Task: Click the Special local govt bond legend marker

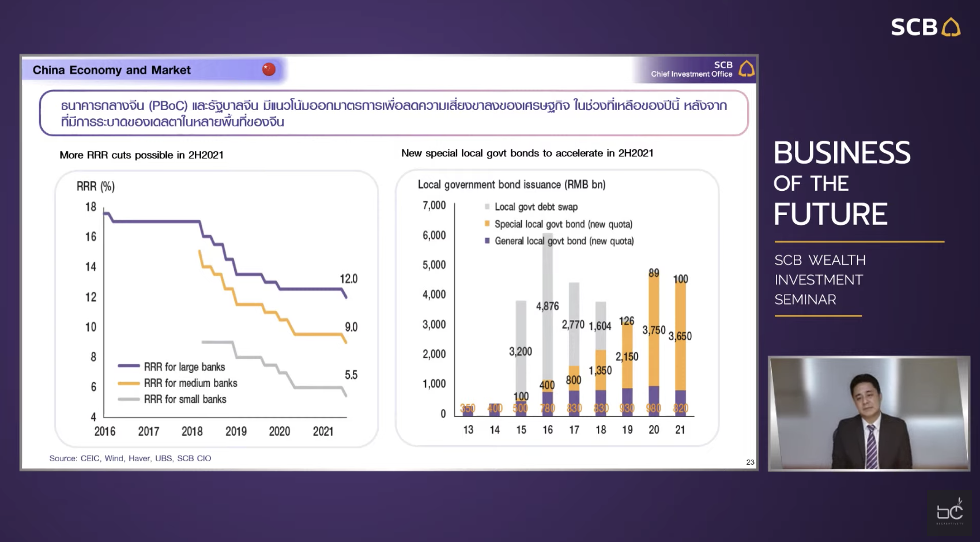Action: pyautogui.click(x=487, y=224)
